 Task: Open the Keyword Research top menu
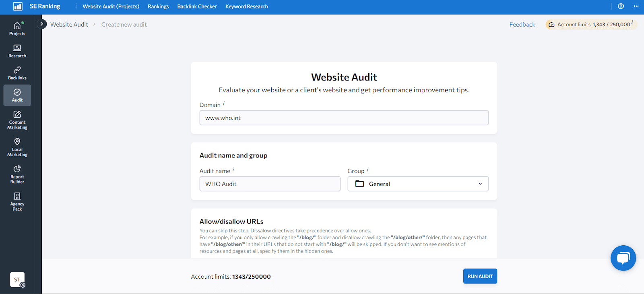point(247,6)
